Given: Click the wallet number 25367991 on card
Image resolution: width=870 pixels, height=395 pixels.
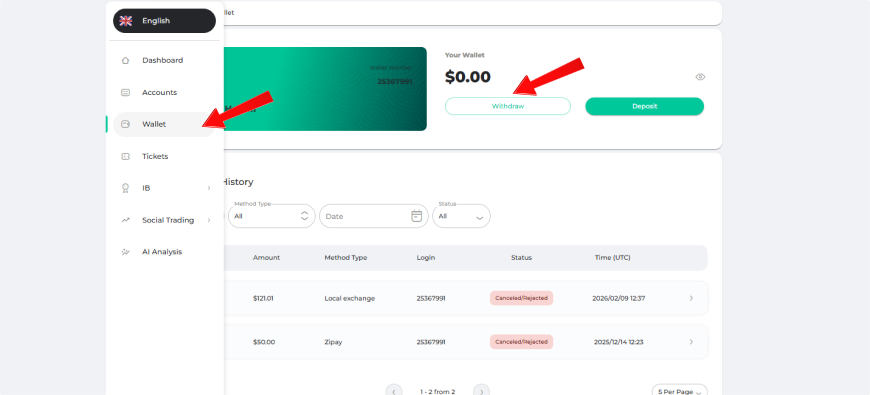Looking at the screenshot, I should pyautogui.click(x=394, y=82).
